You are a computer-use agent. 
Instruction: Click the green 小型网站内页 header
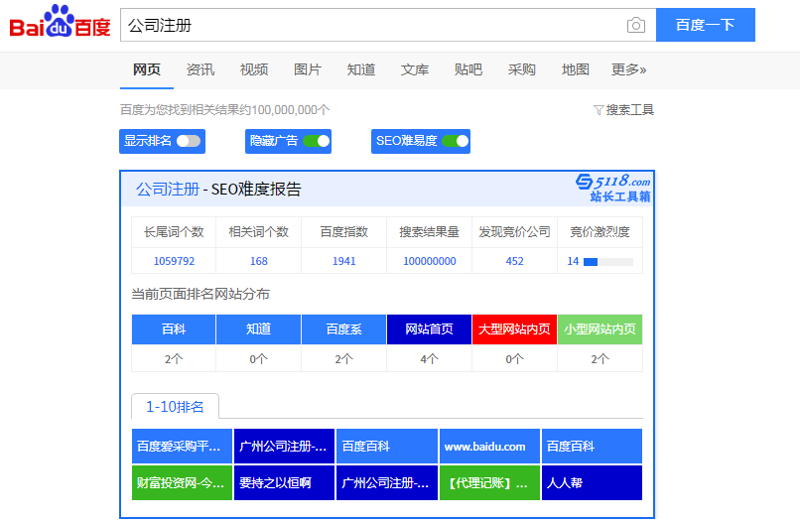(x=600, y=329)
